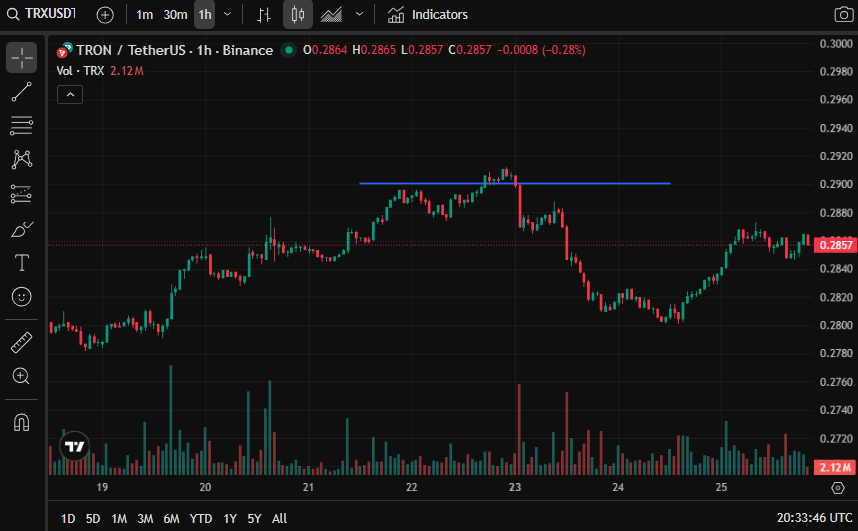The height and width of the screenshot is (531, 858).
Task: Set interval to 30m
Action: [x=175, y=15]
